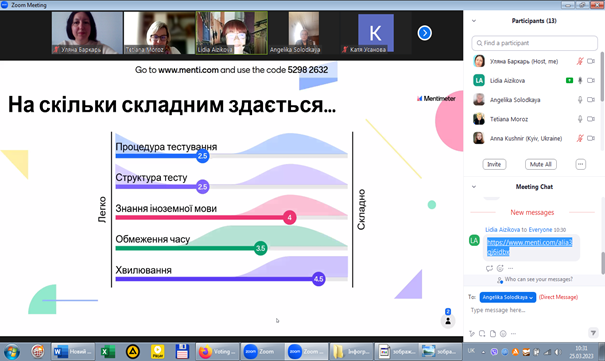This screenshot has width=605, height=361.
Task: Unmute Уляна Баркарь microphone in participants list
Action: [580, 61]
